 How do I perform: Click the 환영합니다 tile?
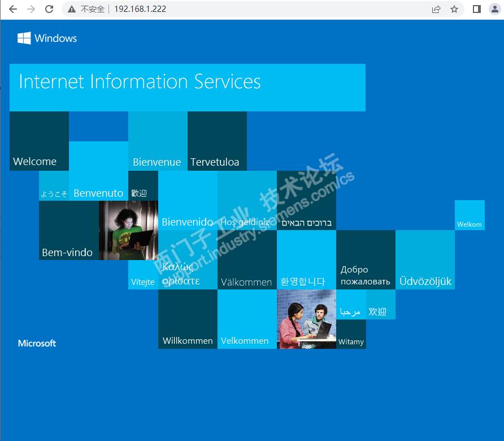(x=307, y=260)
